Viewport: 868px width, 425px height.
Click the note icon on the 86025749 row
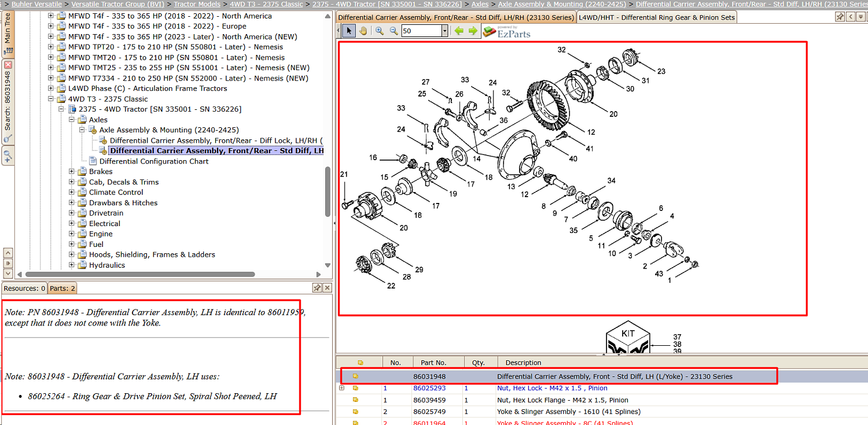[x=355, y=412]
